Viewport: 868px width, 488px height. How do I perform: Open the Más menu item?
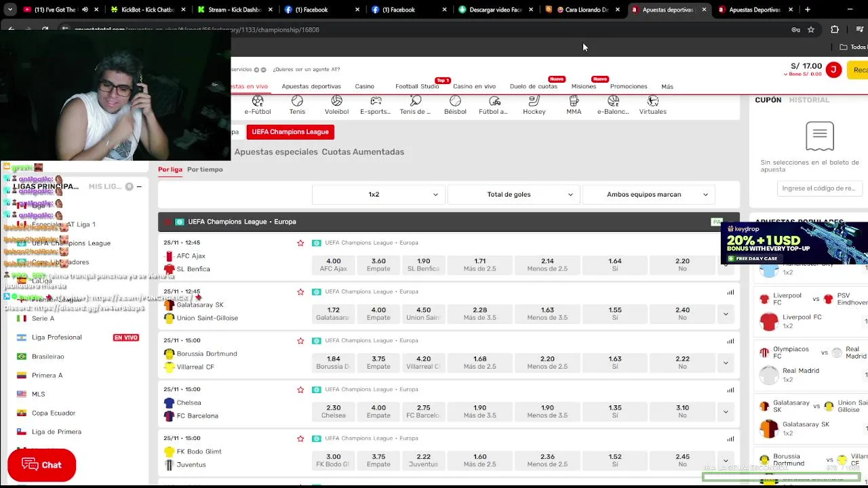[x=667, y=87]
